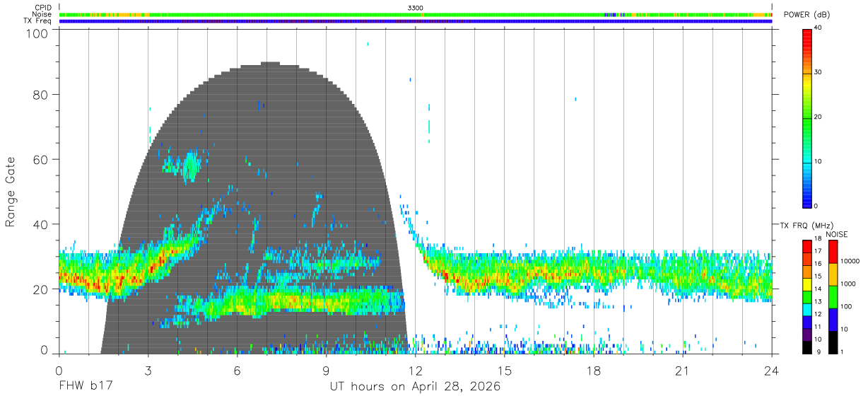This screenshot has width=868, height=401.
Task: Click the 20 tick on Range Gate axis
Action: (x=41, y=289)
